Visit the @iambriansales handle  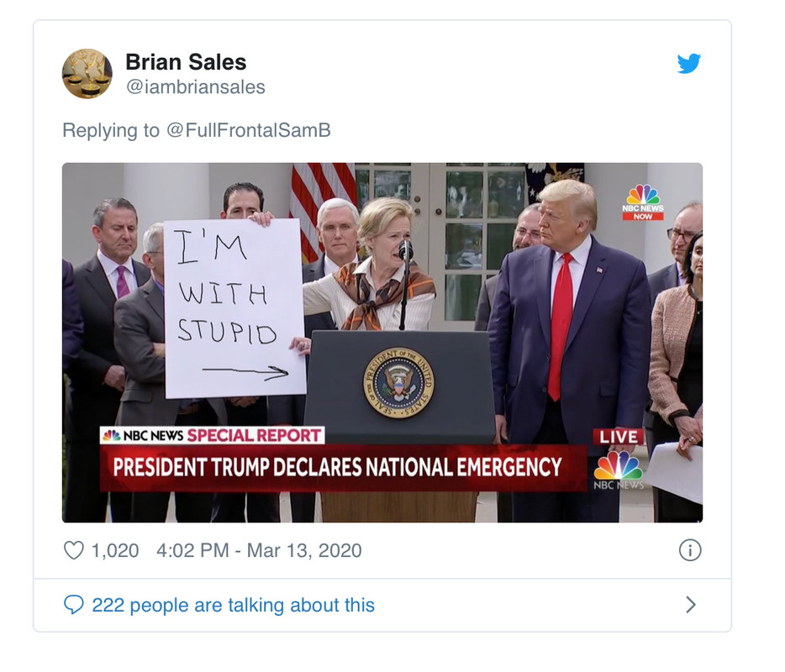point(195,87)
